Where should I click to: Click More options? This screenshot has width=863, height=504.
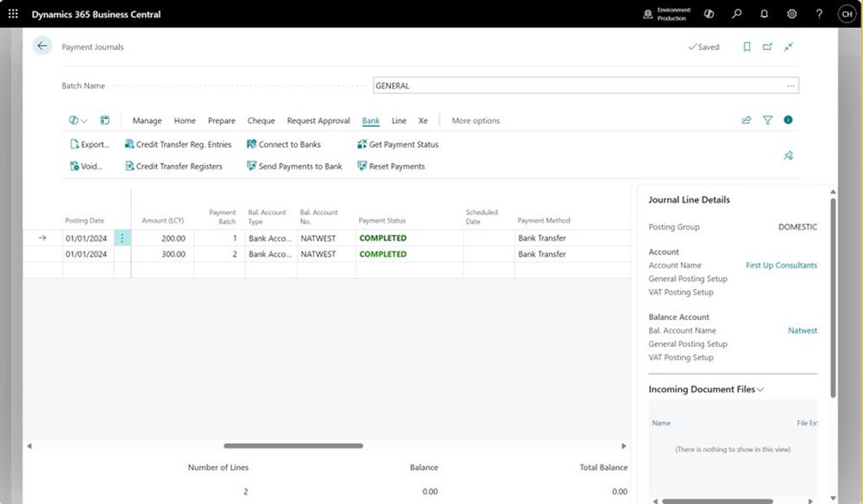tap(476, 121)
